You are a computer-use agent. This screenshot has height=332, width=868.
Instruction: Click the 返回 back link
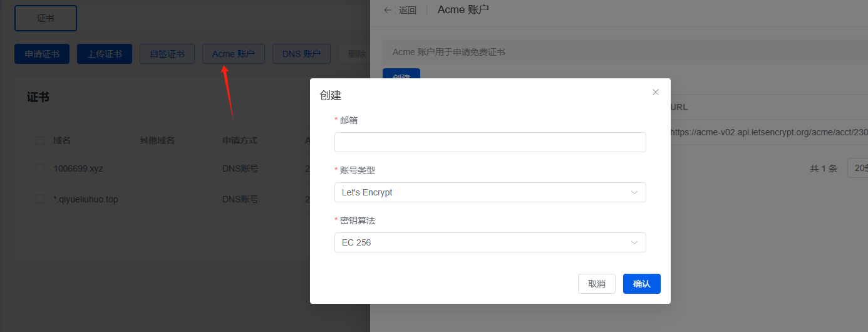[408, 10]
